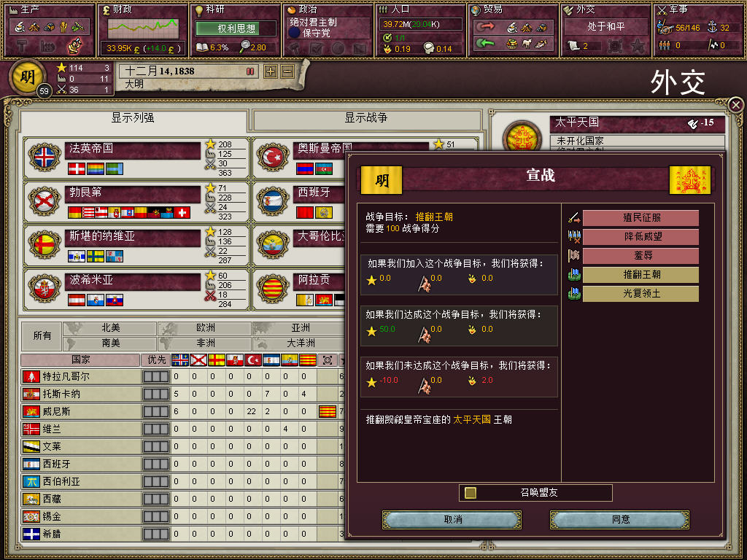Confirm war declaration with 同意 button
Image resolution: width=747 pixels, height=560 pixels.
pos(620,519)
